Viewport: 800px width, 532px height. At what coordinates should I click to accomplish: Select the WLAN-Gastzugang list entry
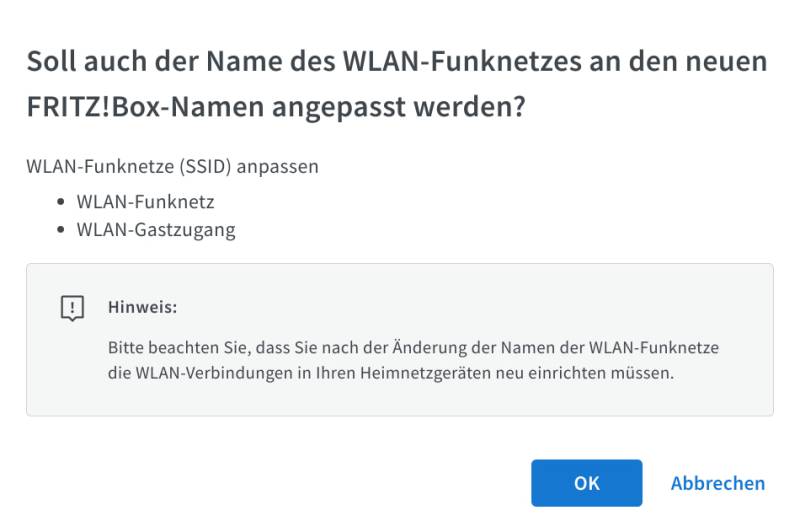(x=156, y=229)
